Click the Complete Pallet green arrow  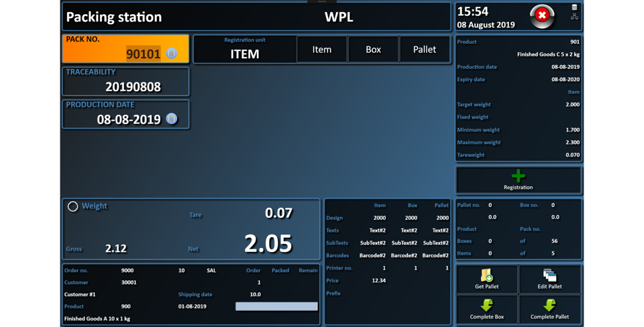[549, 306]
